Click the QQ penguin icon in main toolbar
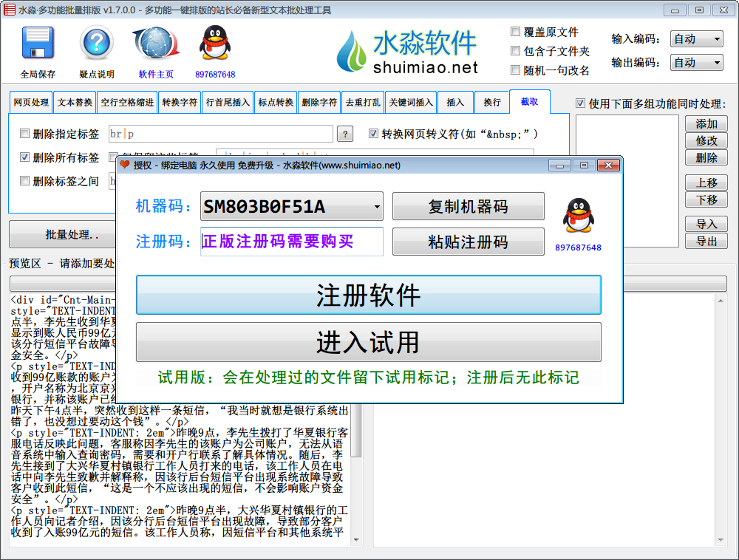 tap(215, 42)
